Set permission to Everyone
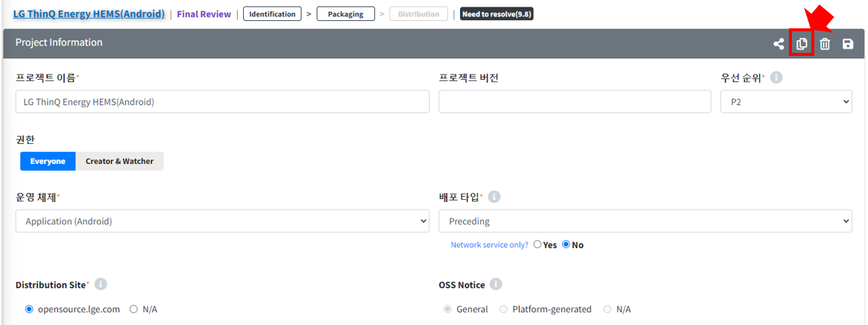This screenshot has height=325, width=868. coord(48,161)
